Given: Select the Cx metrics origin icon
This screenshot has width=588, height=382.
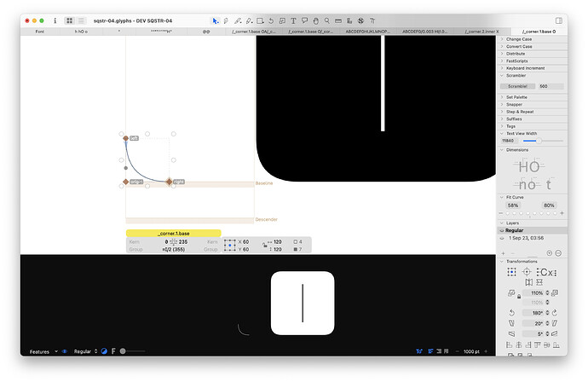Looking at the screenshot, I should pos(546,272).
